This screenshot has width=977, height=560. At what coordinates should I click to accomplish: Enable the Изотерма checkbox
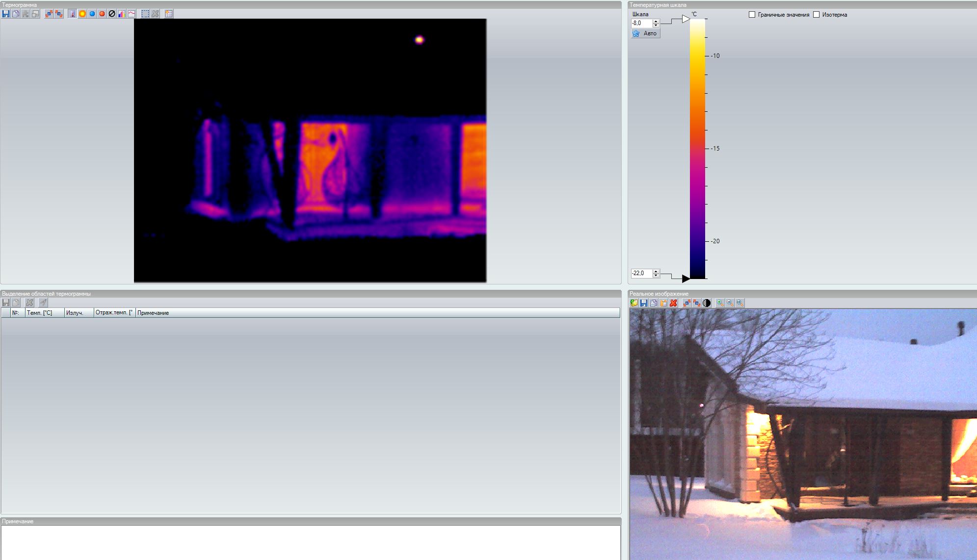(817, 15)
